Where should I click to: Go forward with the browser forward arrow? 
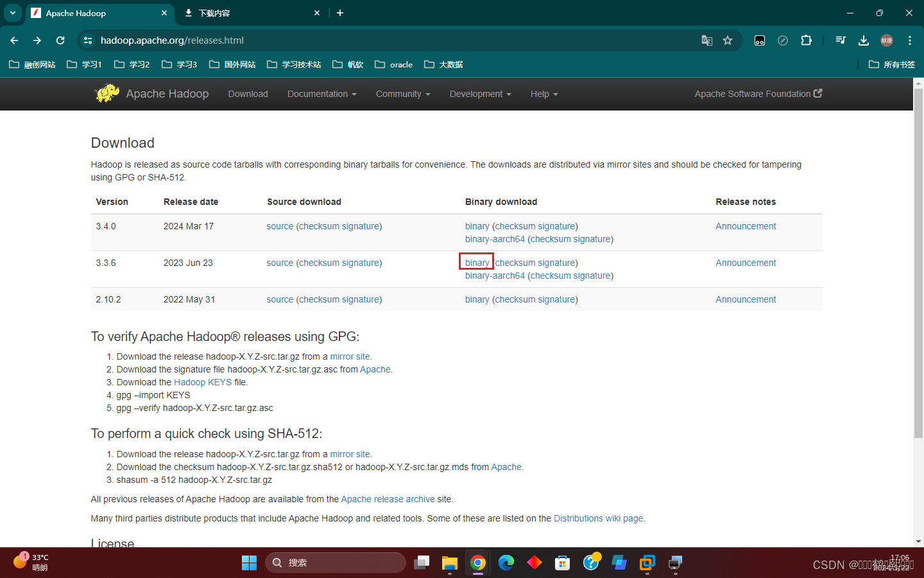click(x=37, y=40)
